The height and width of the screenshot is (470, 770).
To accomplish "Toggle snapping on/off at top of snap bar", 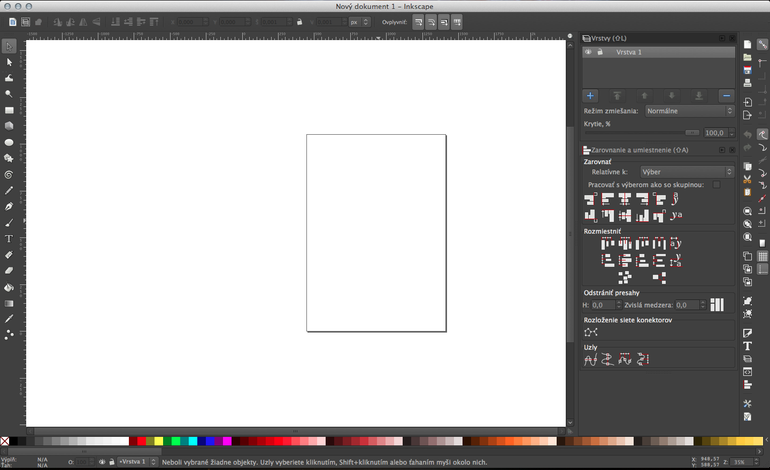I will pyautogui.click(x=762, y=45).
